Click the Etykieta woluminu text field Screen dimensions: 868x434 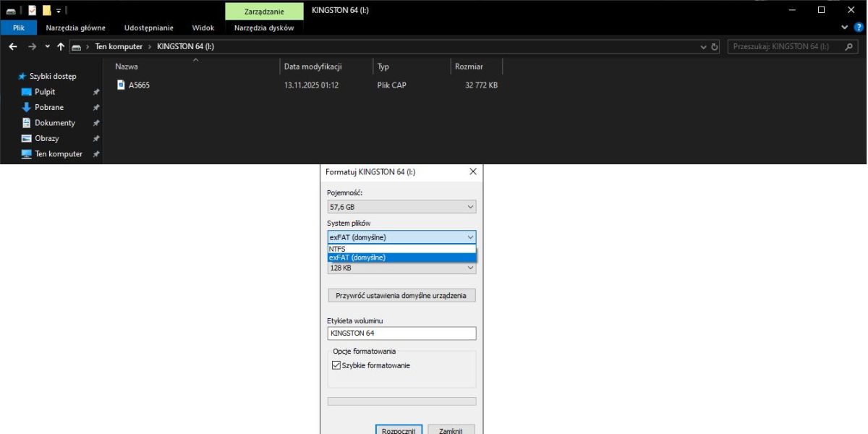pyautogui.click(x=401, y=333)
